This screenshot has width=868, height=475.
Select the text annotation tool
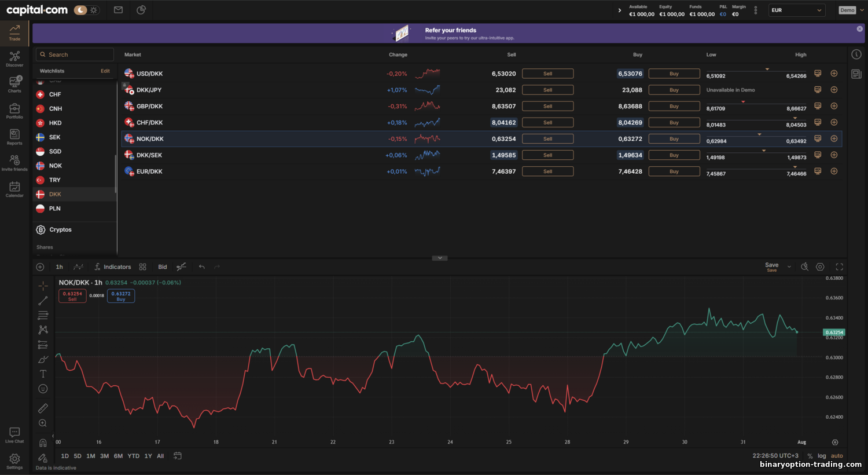[43, 374]
